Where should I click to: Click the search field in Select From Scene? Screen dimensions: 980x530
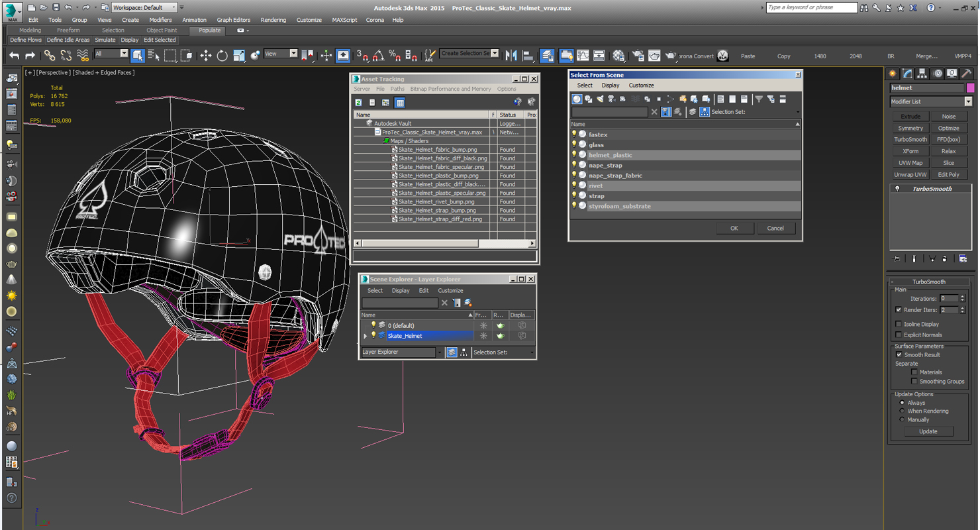tap(609, 112)
